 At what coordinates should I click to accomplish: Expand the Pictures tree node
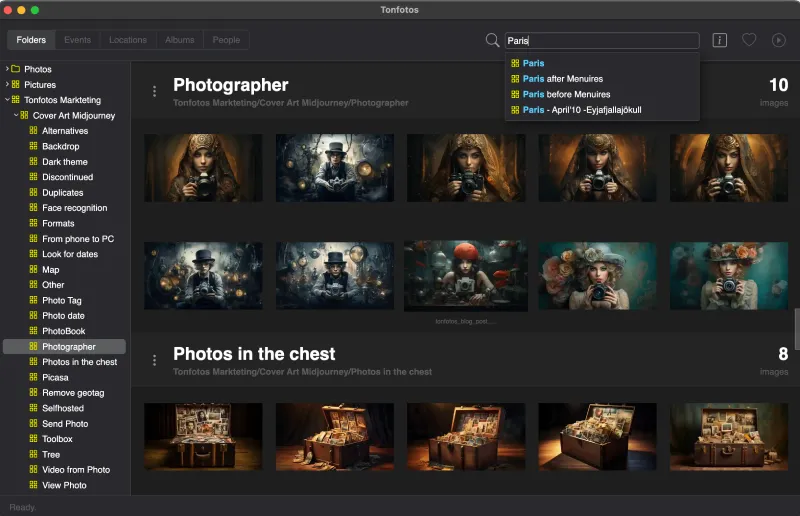(7, 84)
